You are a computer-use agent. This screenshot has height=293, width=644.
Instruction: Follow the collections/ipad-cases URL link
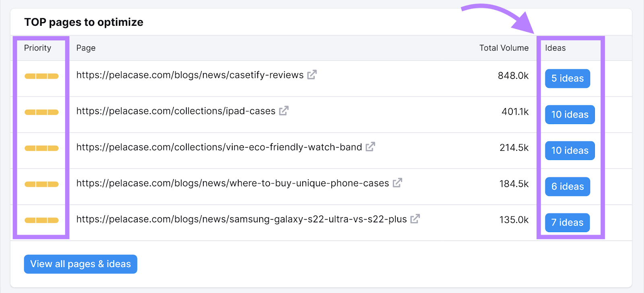click(x=175, y=111)
